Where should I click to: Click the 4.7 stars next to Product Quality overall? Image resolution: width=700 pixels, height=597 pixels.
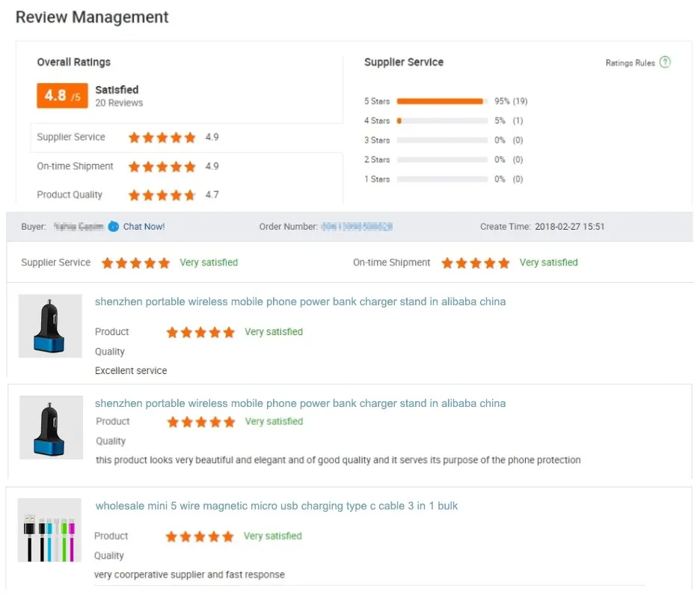point(162,195)
